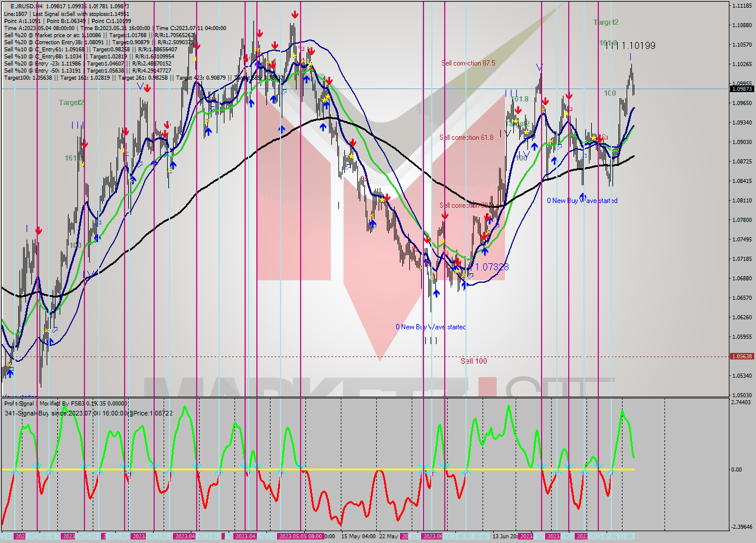This screenshot has height=543, width=756.
Task: Click the 1.10265 price axis label
Action: click(x=742, y=64)
